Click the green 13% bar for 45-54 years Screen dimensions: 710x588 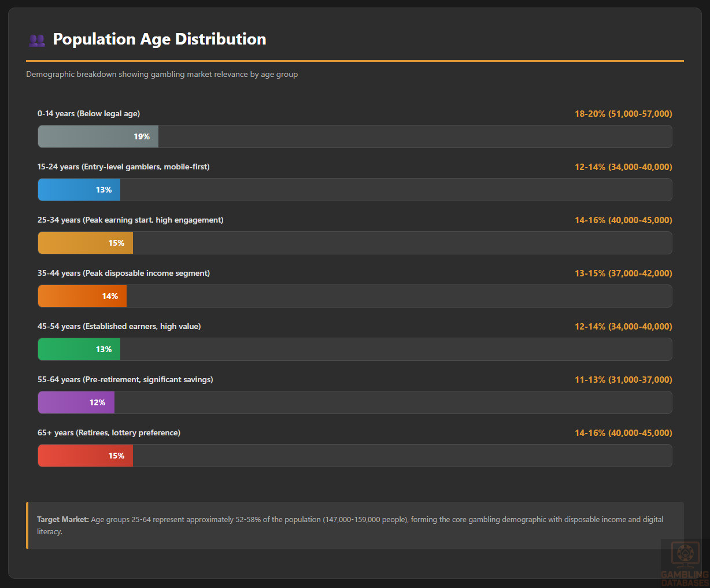pyautogui.click(x=79, y=349)
